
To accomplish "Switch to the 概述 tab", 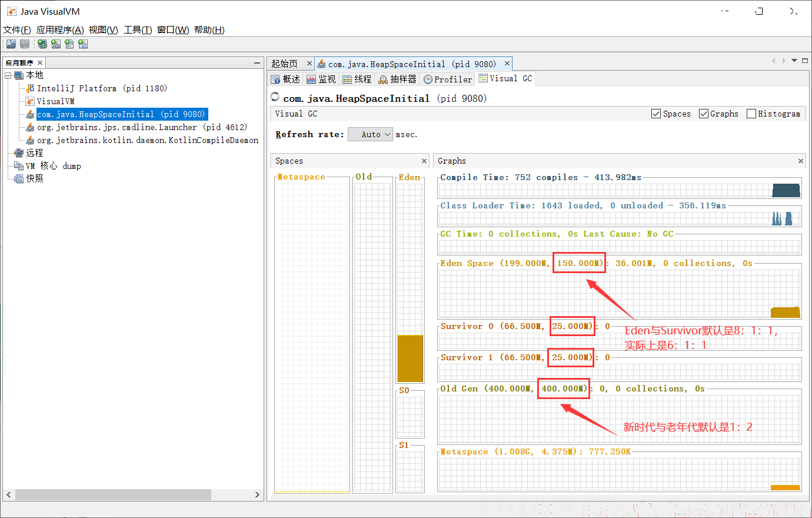I will click(285, 79).
